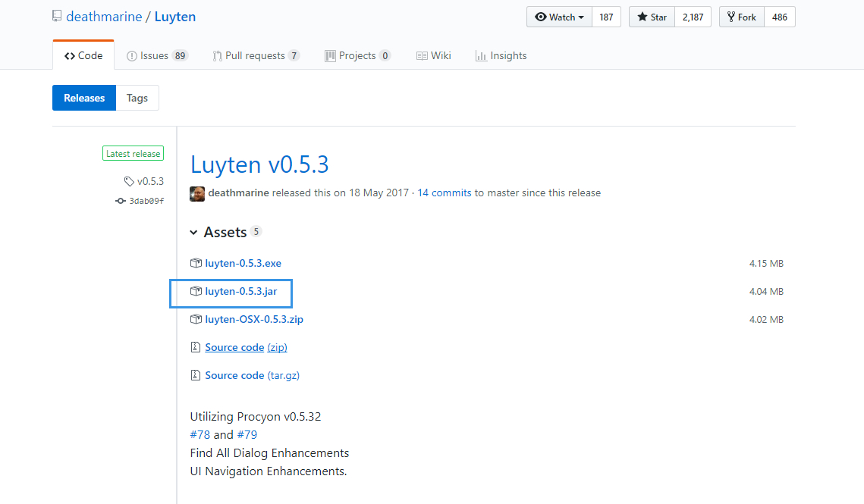Click the 4.15 MB file size text

coord(766,263)
